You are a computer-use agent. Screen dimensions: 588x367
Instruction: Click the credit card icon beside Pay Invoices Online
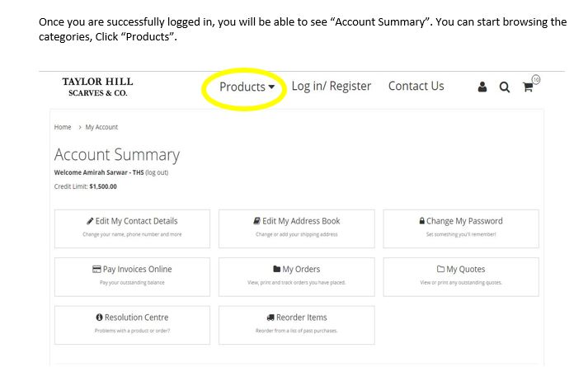[96, 269]
